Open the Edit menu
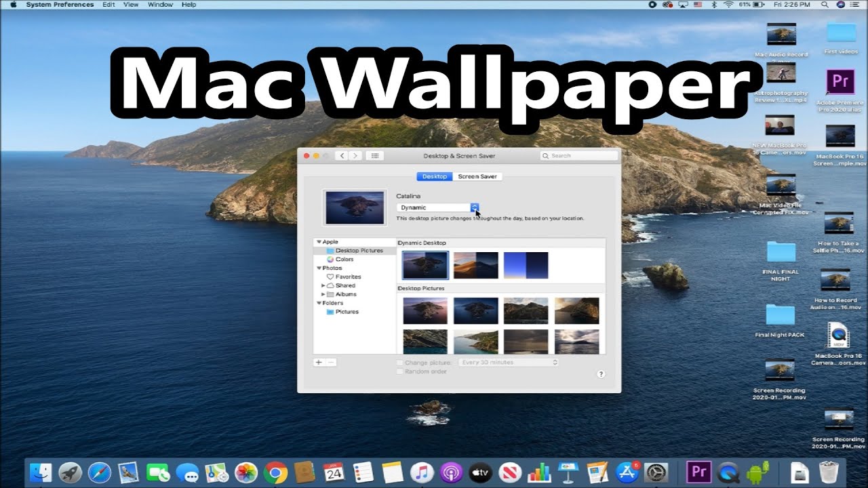Viewport: 868px width, 488px height. click(x=108, y=4)
